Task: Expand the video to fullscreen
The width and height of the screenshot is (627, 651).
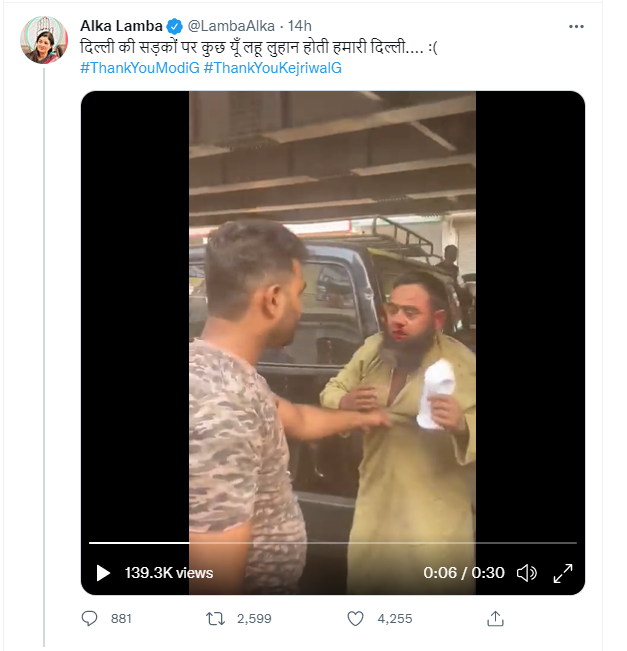Action: (x=563, y=573)
